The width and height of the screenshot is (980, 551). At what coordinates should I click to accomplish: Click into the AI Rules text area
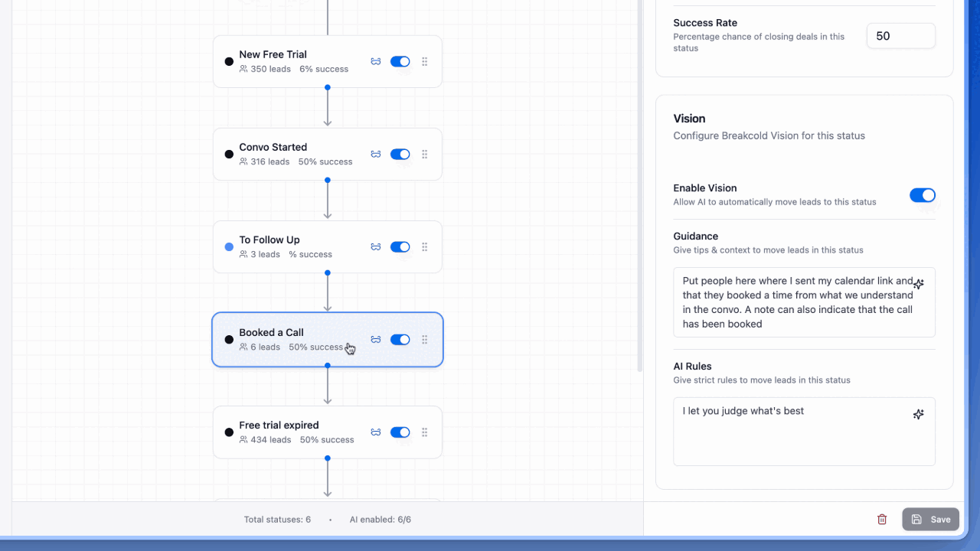pos(805,432)
